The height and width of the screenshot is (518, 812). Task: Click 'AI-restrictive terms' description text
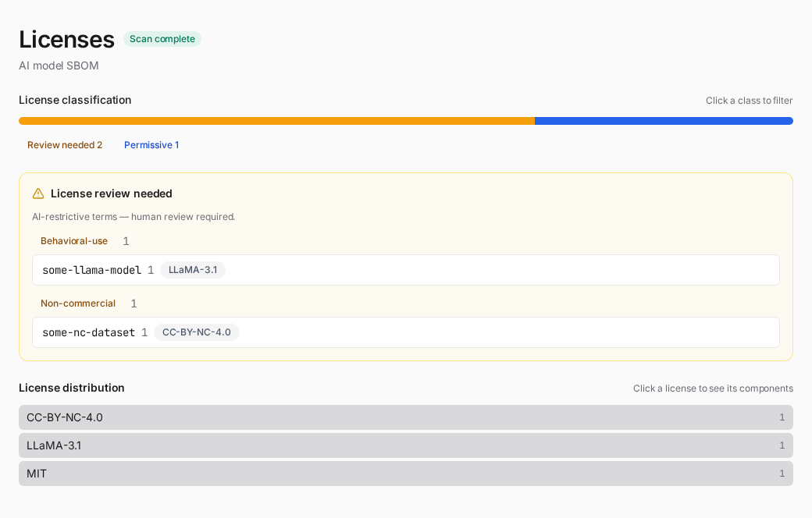(x=134, y=217)
